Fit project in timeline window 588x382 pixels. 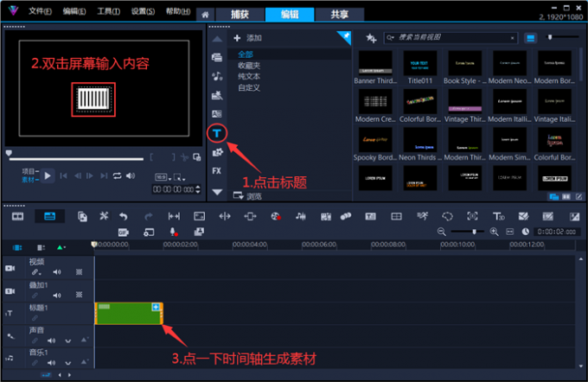[x=510, y=232]
